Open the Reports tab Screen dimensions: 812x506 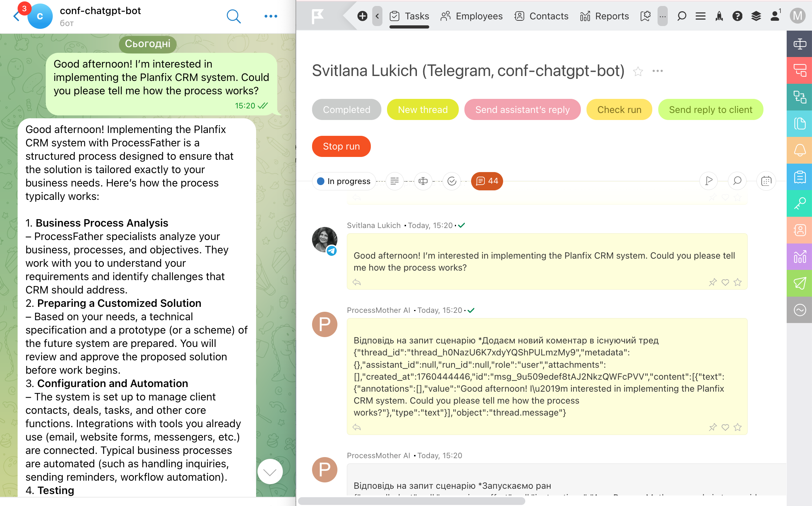604,16
